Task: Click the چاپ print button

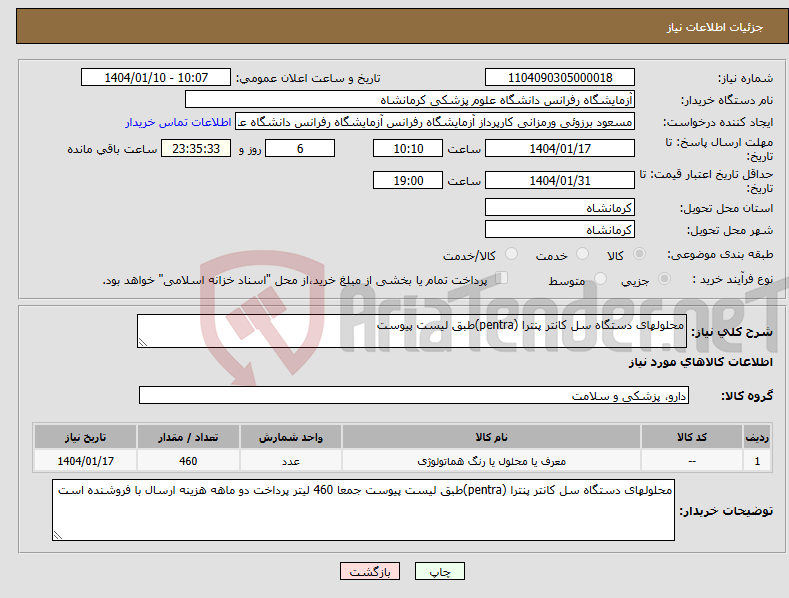Action: (440, 571)
